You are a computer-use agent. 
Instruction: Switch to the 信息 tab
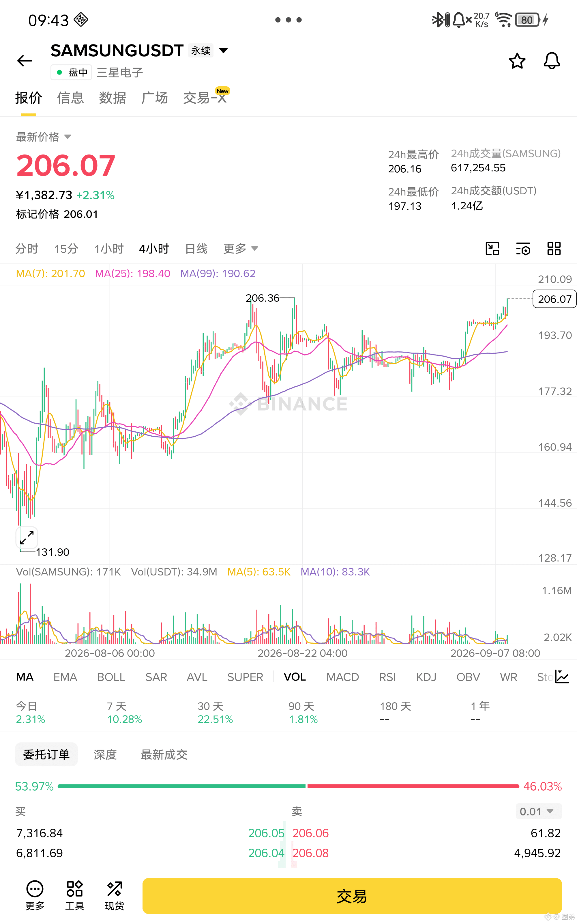click(70, 98)
